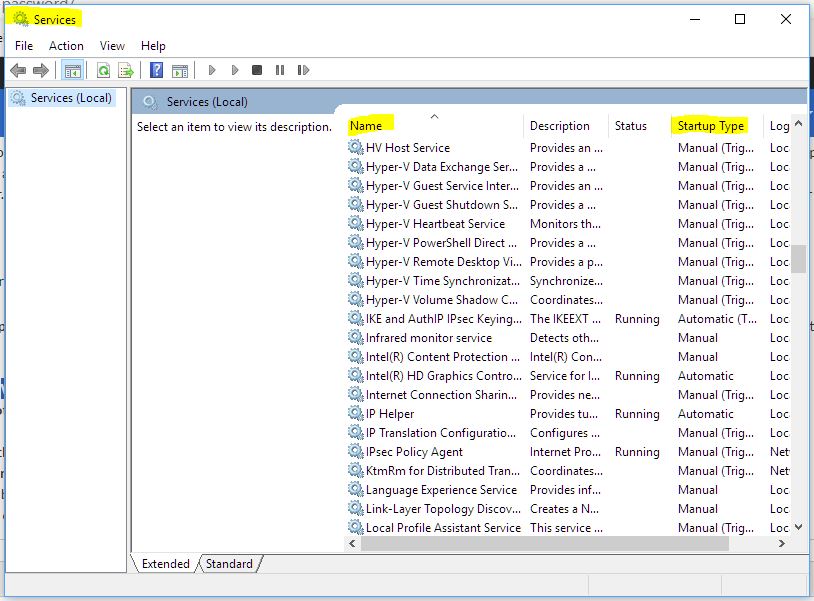Click the gear icon beside Infrared monitor service
This screenshot has width=814, height=601.
(355, 338)
